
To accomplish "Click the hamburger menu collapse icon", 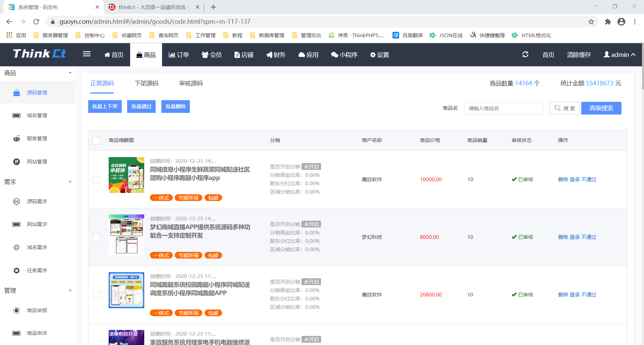I will (x=87, y=54).
